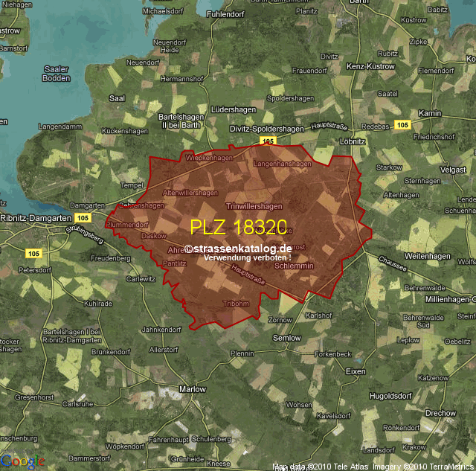
Task: Click the 105 road shield beside Redebas
Action: (x=402, y=124)
